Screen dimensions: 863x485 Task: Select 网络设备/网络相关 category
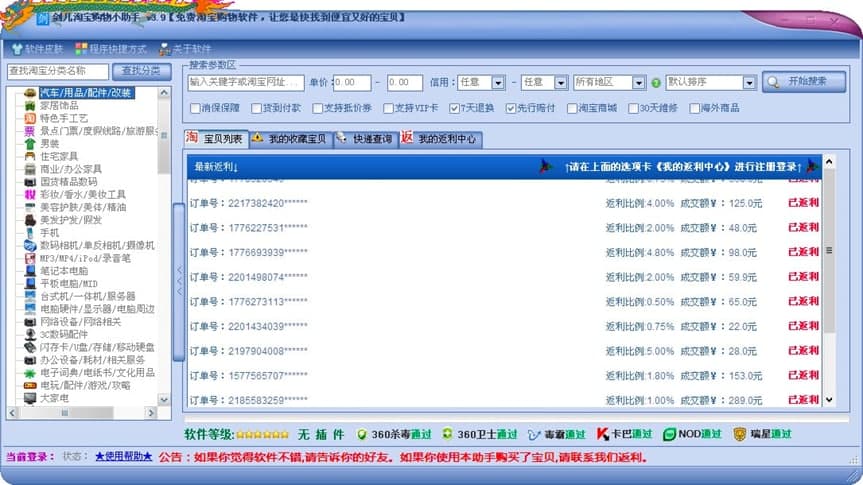[x=80, y=321]
